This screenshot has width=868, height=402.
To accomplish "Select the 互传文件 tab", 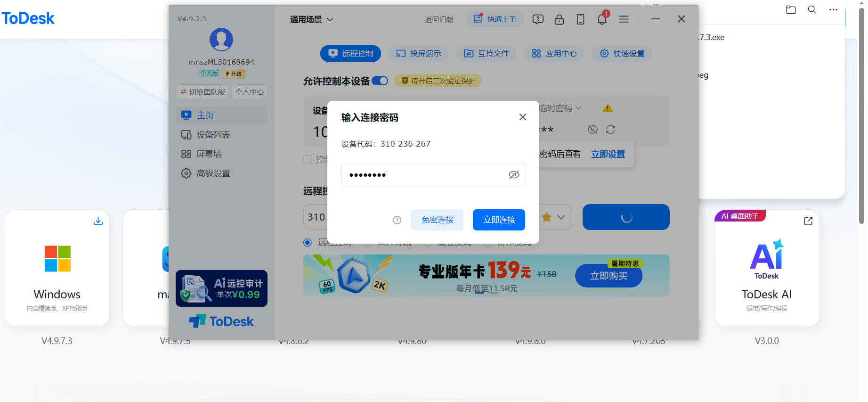I will coord(486,54).
